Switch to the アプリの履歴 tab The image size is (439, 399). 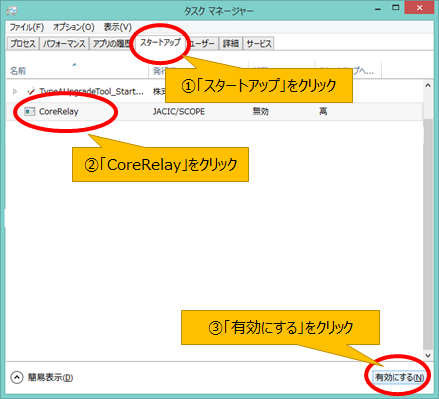(x=111, y=44)
